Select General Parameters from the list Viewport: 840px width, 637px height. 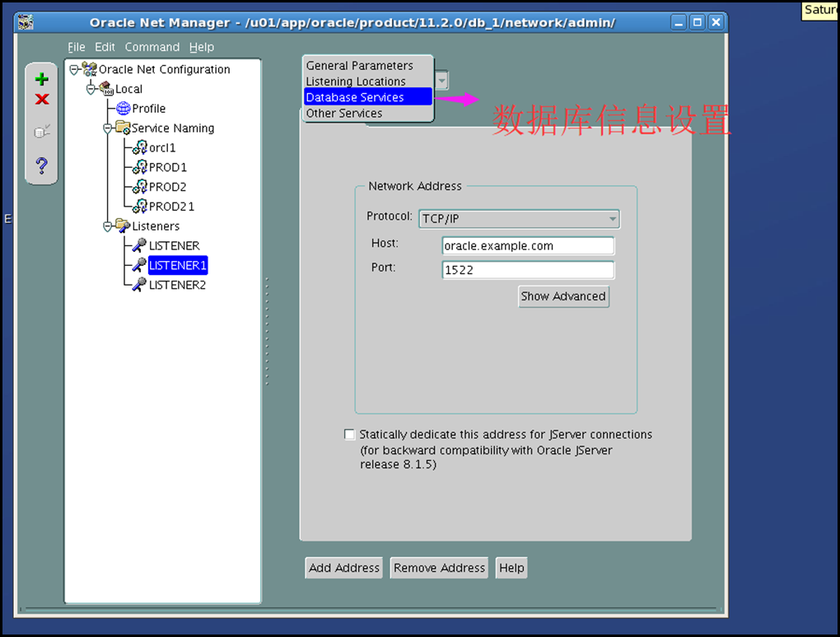pyautogui.click(x=368, y=65)
